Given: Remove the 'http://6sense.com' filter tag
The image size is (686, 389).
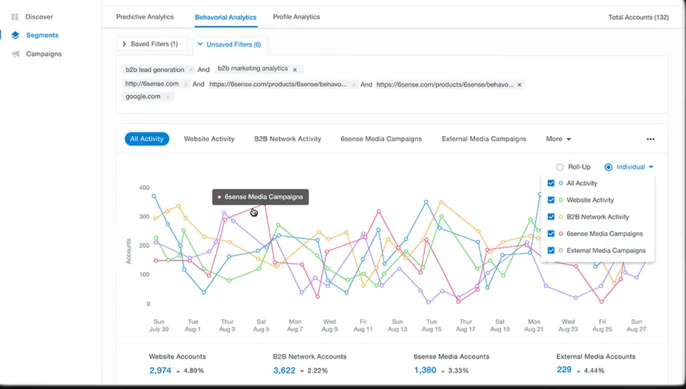Looking at the screenshot, I should coord(186,84).
